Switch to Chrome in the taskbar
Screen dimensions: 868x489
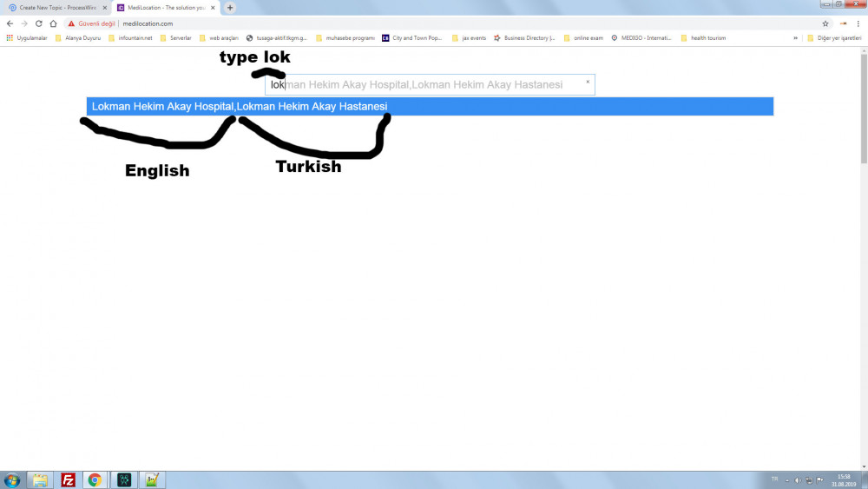pos(95,480)
